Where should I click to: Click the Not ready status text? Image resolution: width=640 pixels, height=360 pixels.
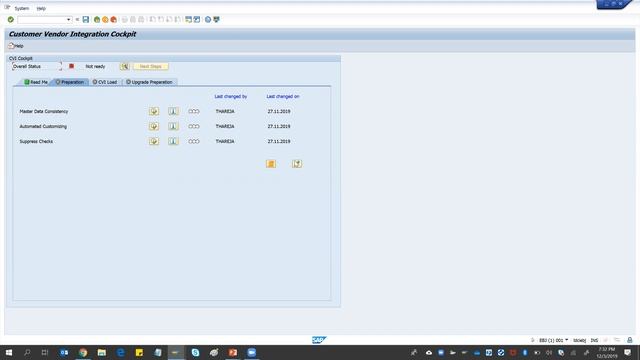coord(95,67)
